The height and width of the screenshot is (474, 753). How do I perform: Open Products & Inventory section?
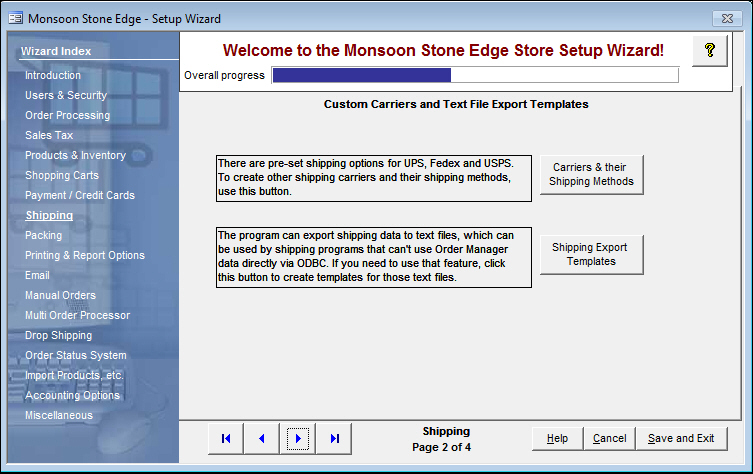75,155
